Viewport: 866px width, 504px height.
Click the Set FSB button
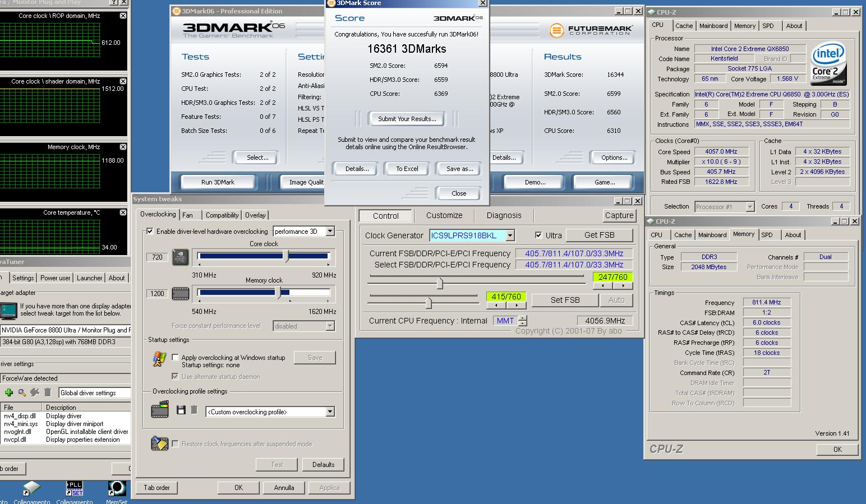(565, 300)
